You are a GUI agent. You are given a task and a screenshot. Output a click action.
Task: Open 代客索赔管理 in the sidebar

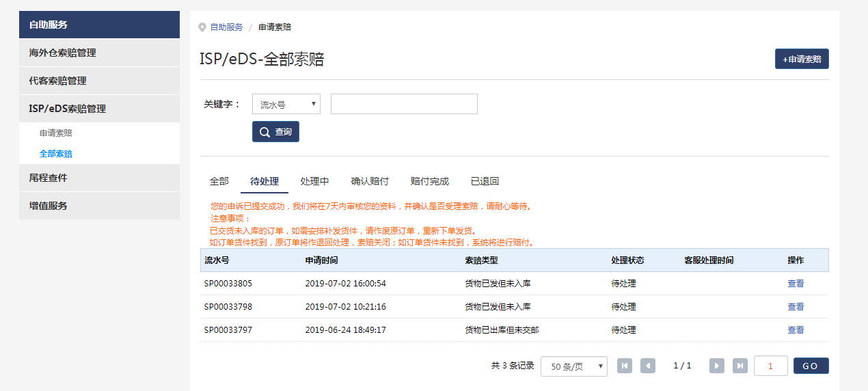tap(99, 81)
